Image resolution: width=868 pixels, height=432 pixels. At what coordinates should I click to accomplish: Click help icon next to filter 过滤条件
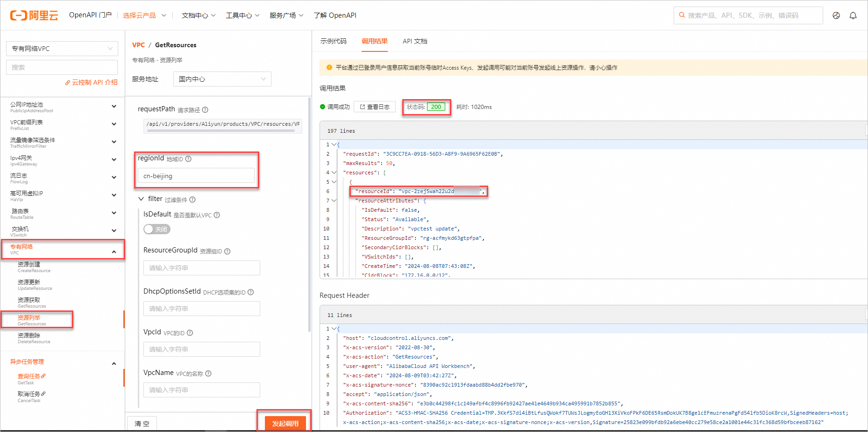pyautogui.click(x=192, y=200)
